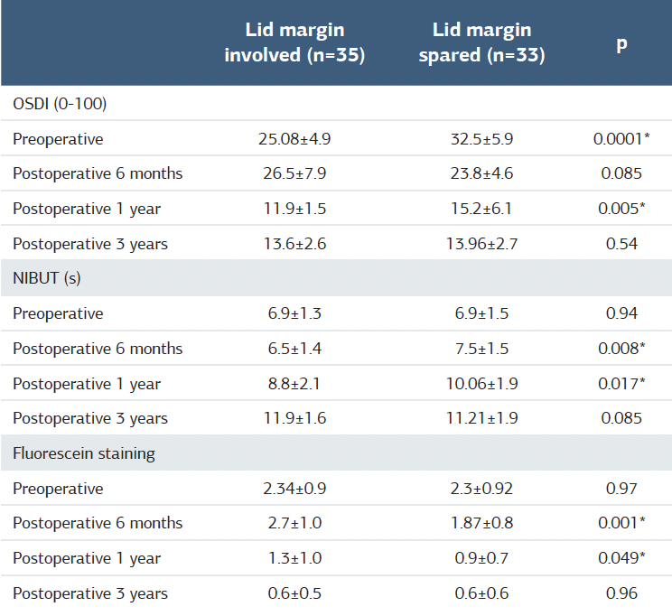Click the value 26.5±7.9

[x=294, y=173]
